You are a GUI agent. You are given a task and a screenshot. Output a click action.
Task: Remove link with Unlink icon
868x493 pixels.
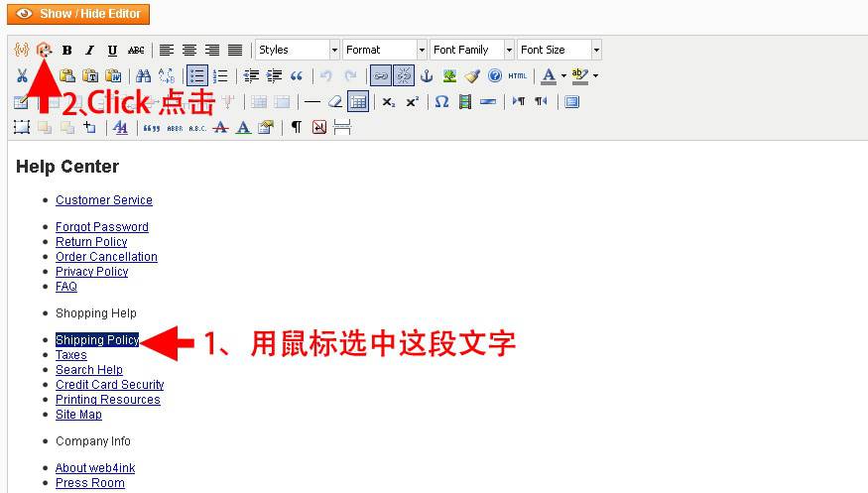[x=404, y=75]
